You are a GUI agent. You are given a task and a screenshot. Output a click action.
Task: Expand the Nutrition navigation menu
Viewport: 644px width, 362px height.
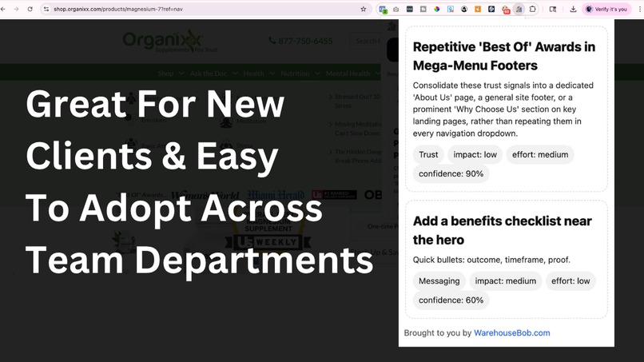(x=300, y=74)
